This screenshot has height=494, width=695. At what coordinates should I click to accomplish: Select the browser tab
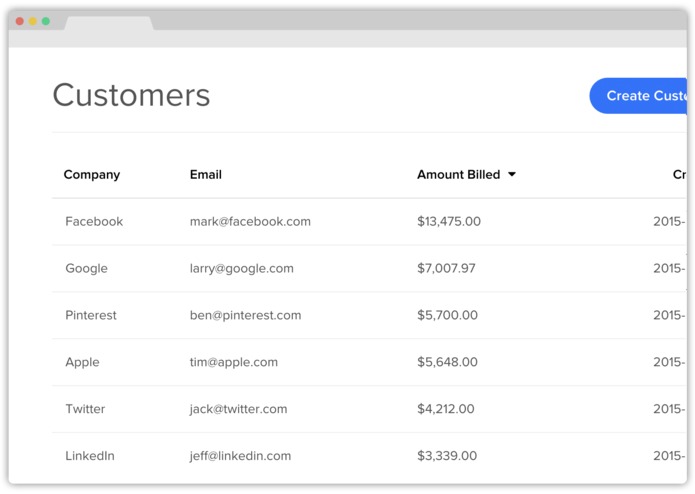coord(109,23)
